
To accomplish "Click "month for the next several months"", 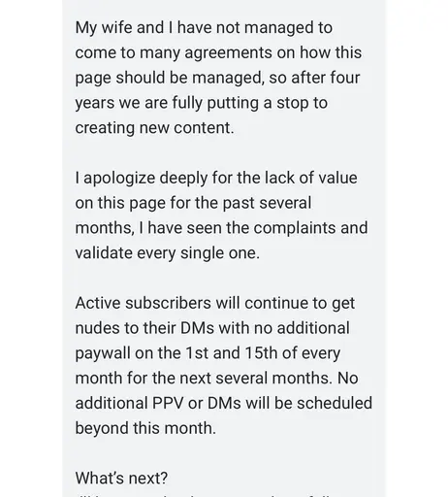I will point(204,379).
